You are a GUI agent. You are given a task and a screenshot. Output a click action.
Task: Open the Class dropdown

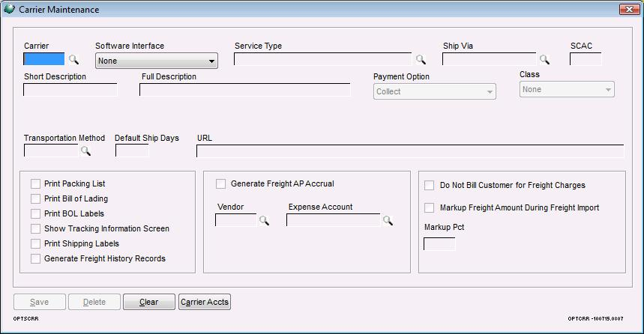[567, 89]
